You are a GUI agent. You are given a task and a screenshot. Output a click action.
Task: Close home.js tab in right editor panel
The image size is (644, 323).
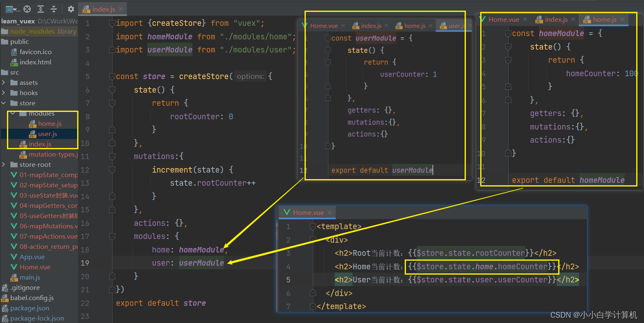pos(622,19)
